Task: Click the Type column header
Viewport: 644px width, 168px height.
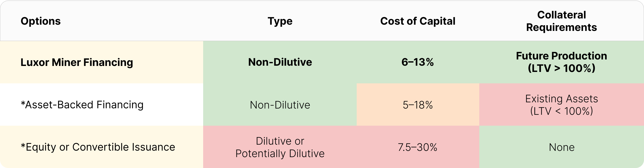Action: tap(280, 21)
